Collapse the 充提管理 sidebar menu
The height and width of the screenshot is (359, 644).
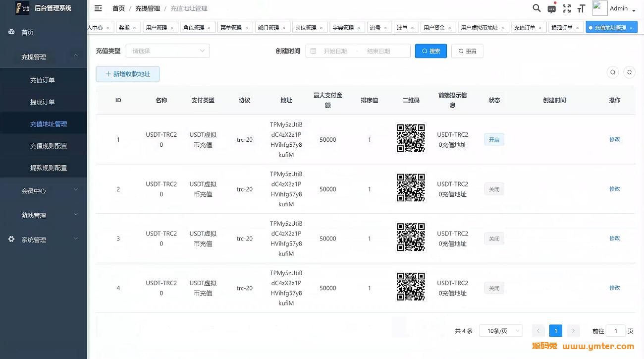pos(44,57)
